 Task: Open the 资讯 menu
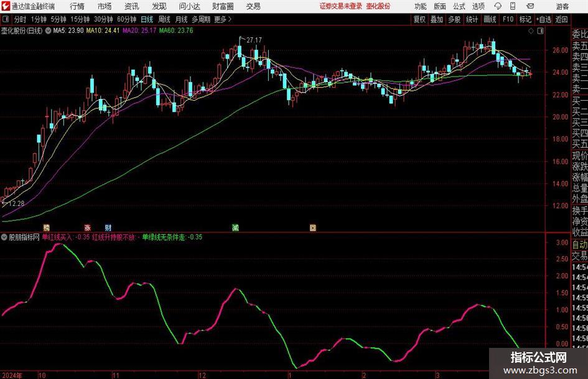132,6
